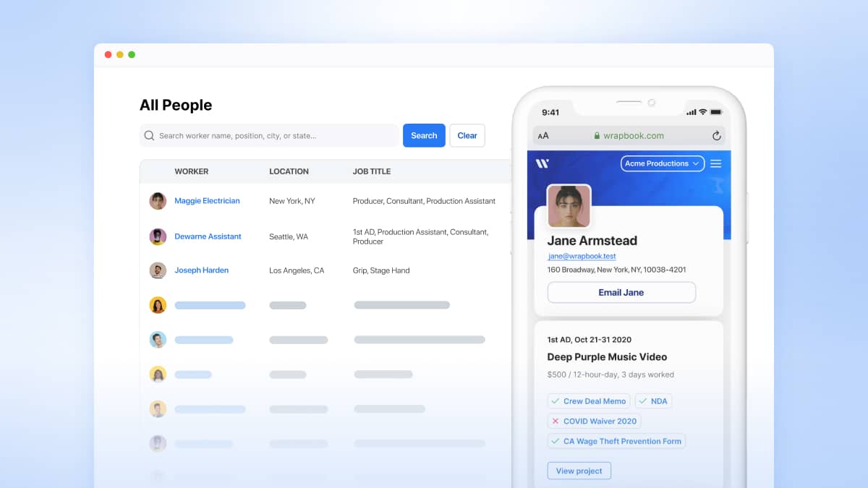The width and height of the screenshot is (868, 488).
Task: Open the jane@wrapbook.test email link
Action: click(x=582, y=256)
